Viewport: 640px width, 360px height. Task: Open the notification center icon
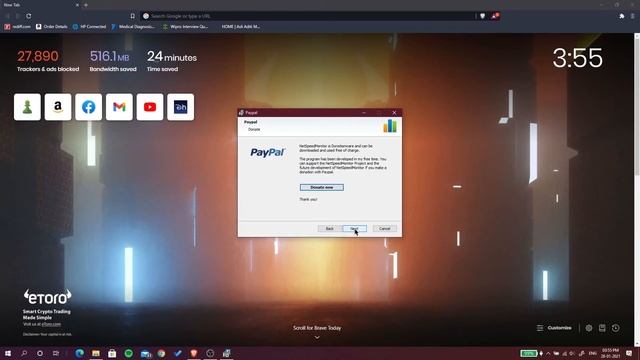click(629, 353)
